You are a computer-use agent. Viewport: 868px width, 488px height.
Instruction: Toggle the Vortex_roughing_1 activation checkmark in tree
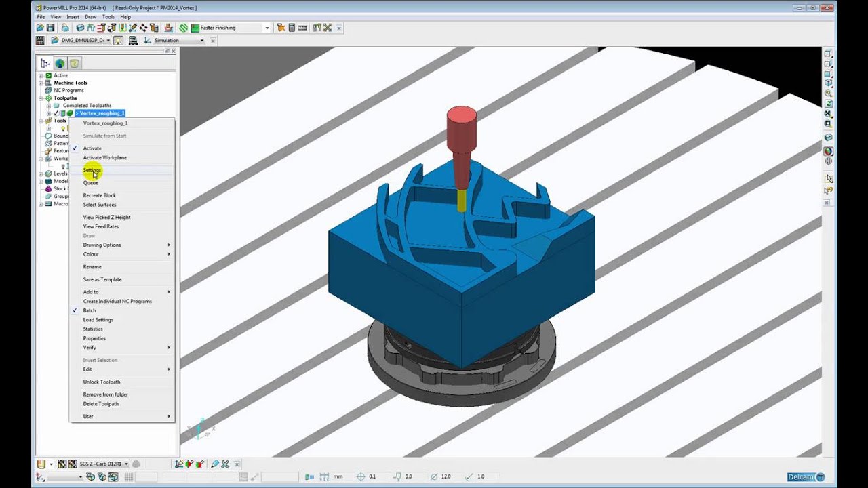[56, 113]
